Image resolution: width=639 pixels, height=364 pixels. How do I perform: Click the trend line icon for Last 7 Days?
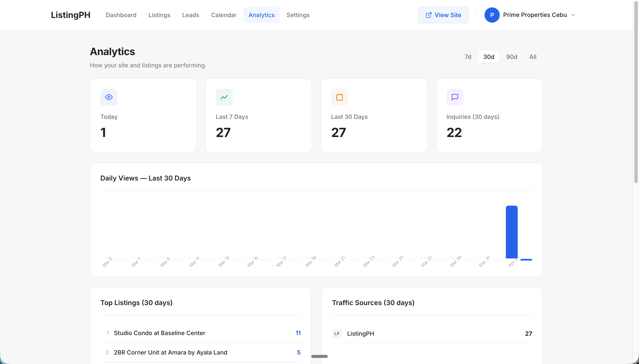[x=224, y=97]
